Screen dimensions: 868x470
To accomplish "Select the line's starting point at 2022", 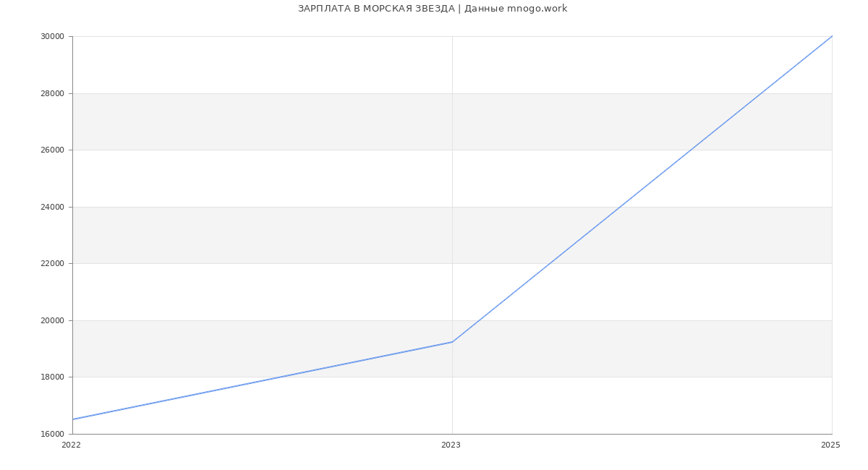I will coord(73,419).
